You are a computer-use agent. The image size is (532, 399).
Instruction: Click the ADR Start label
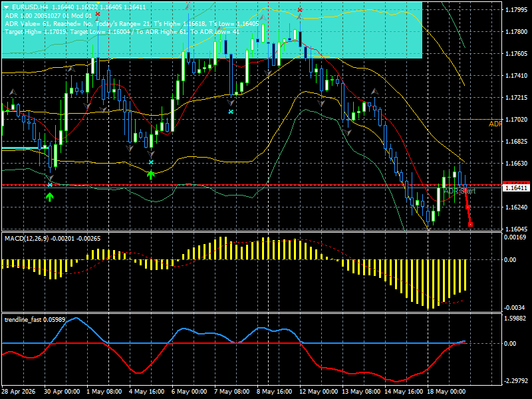460,191
